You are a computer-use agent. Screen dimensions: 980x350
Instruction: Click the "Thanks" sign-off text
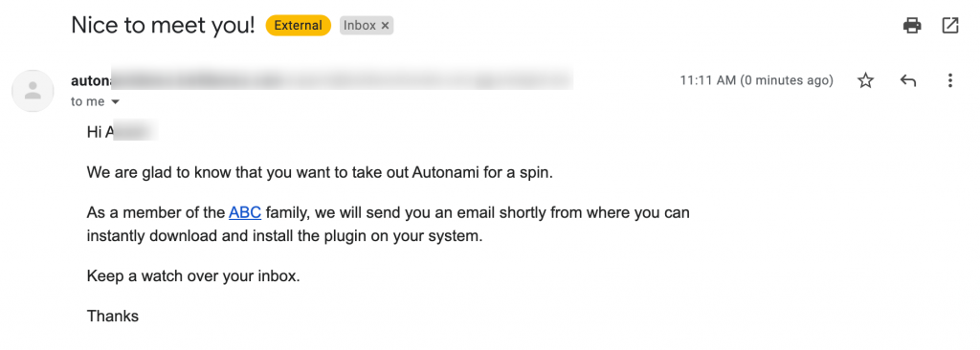tap(113, 316)
